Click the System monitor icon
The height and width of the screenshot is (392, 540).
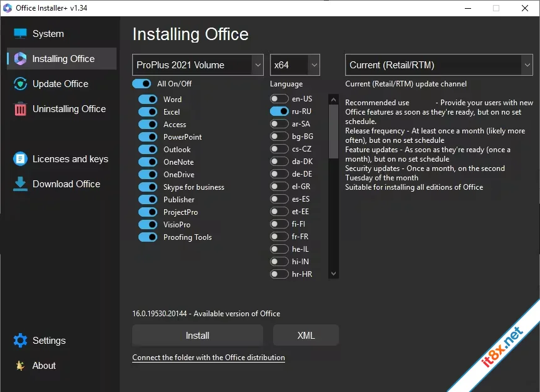pyautogui.click(x=20, y=33)
